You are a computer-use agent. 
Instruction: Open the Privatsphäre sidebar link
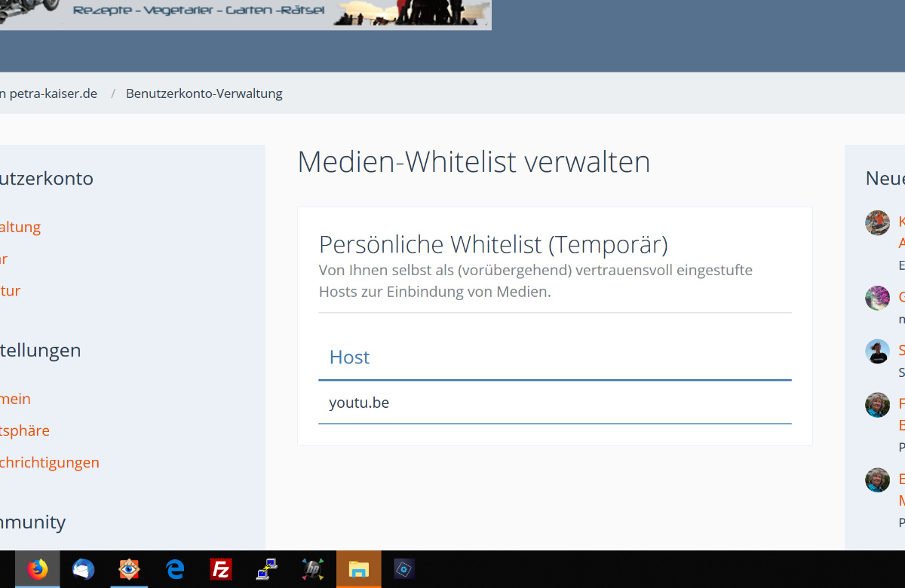coord(25,430)
